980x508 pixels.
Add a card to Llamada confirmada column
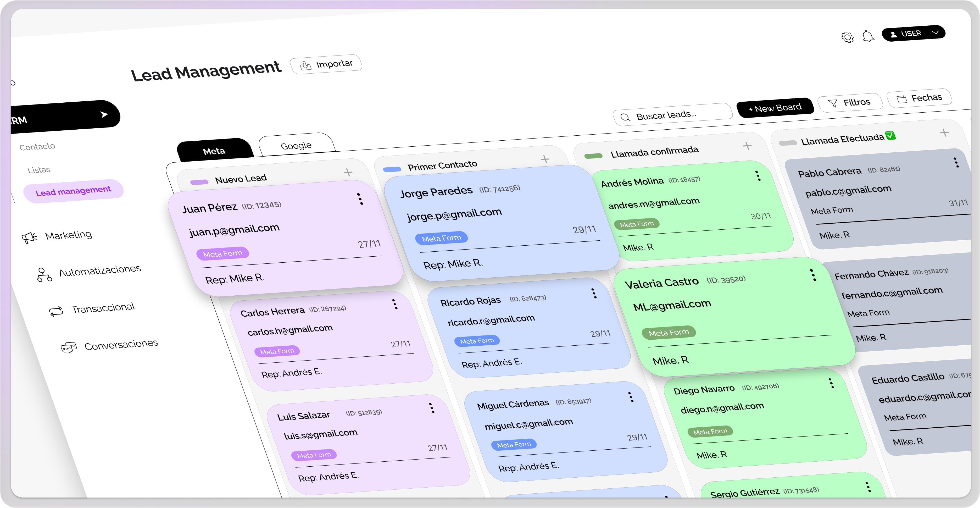coord(747,146)
